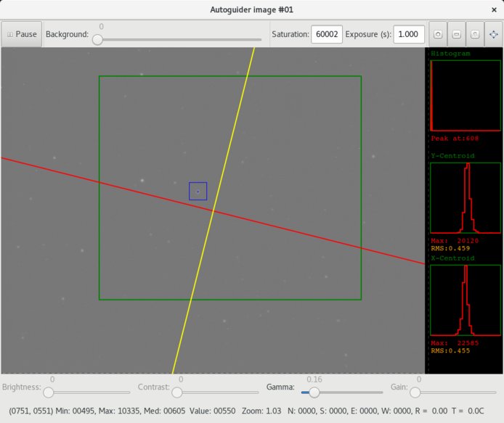Click the Contrast slider handle
Screen dimensions: 504x423
point(177,393)
